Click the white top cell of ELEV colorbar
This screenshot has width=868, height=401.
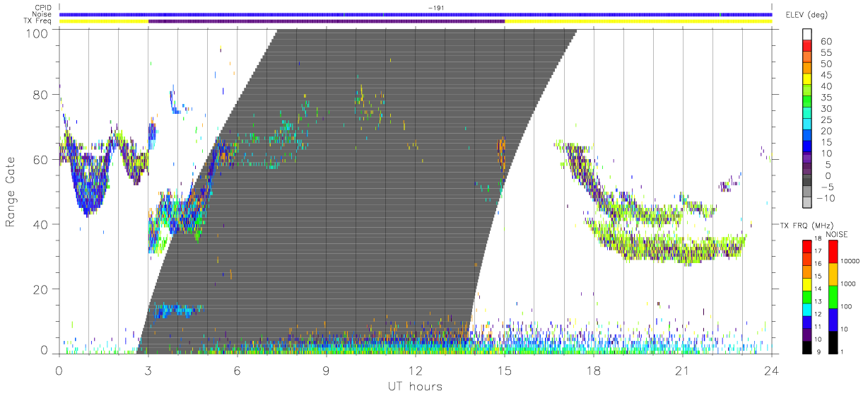pos(809,35)
